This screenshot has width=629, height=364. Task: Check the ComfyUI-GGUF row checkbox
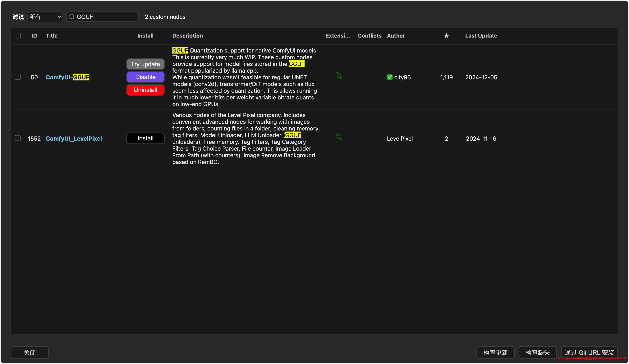point(18,77)
